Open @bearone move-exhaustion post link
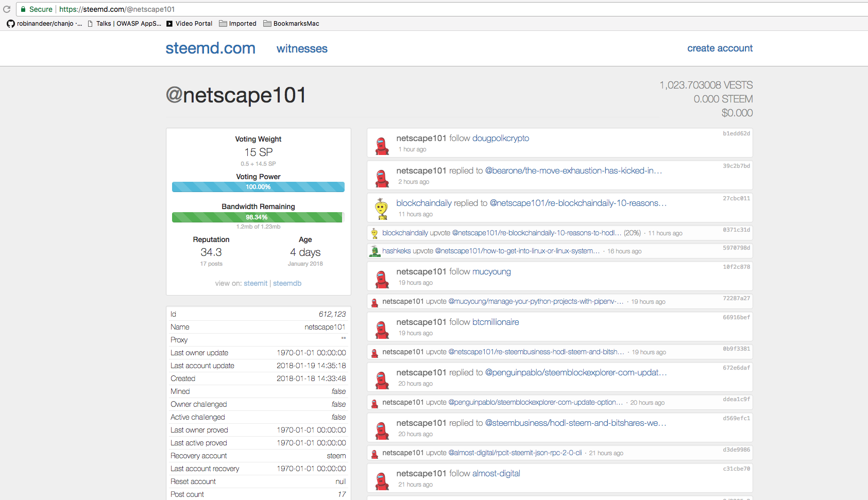 coord(573,170)
